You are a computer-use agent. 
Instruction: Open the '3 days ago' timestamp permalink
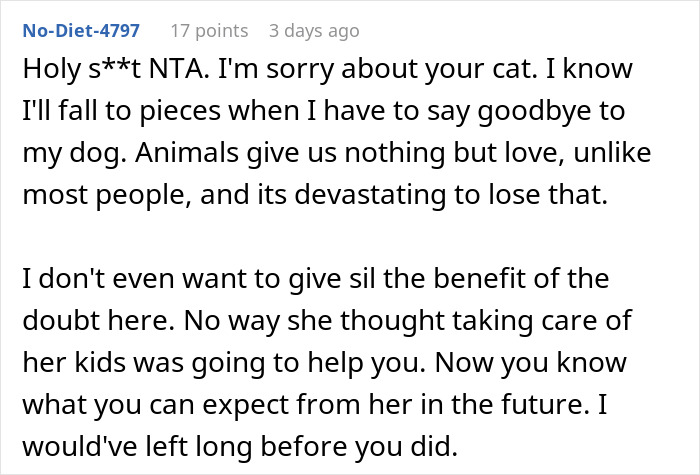(314, 31)
